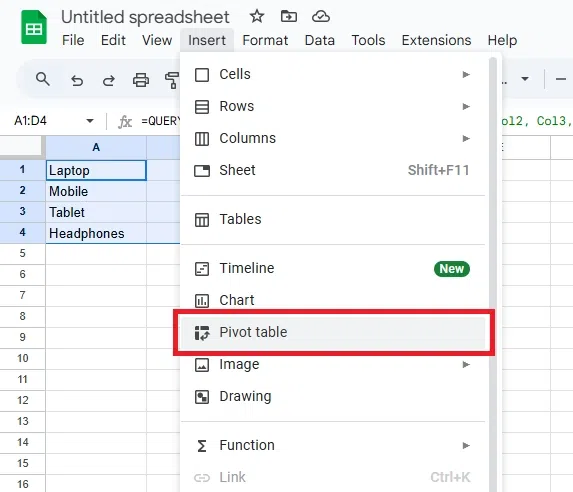The width and height of the screenshot is (573, 492).
Task: Click the Chart icon in Insert menu
Action: point(202,301)
